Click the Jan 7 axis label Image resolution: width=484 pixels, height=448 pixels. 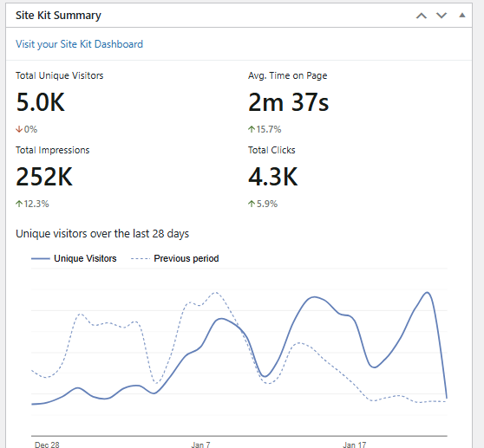click(200, 445)
